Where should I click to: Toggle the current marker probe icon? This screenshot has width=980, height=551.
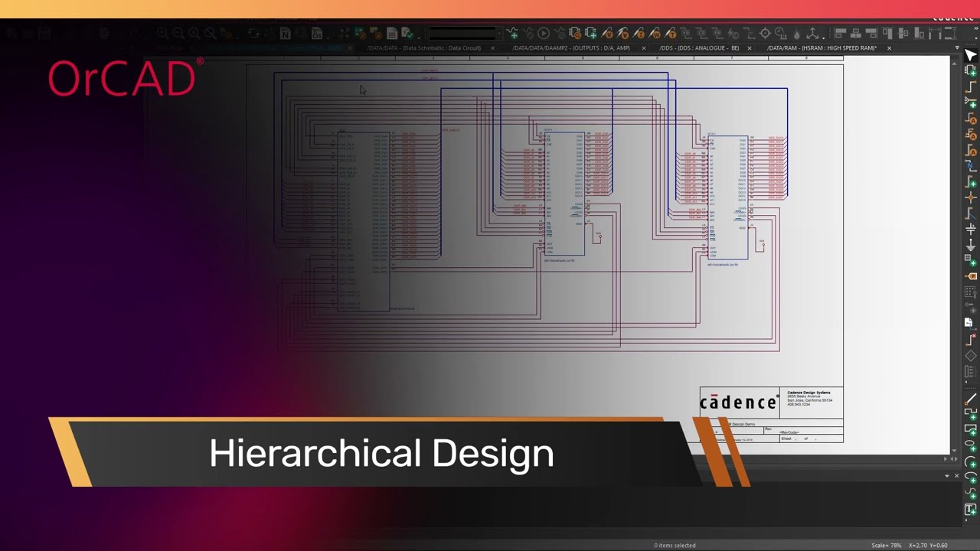point(639,34)
